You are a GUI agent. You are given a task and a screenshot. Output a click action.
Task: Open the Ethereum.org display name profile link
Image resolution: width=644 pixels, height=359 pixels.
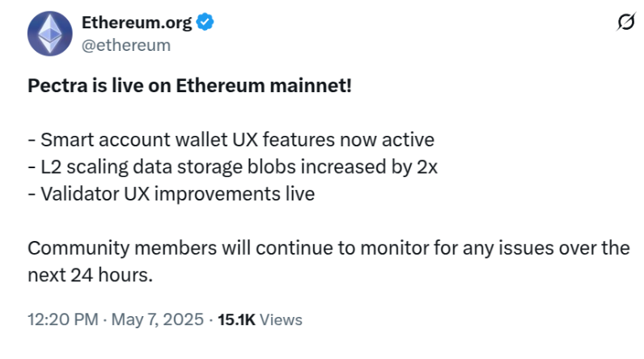point(137,22)
